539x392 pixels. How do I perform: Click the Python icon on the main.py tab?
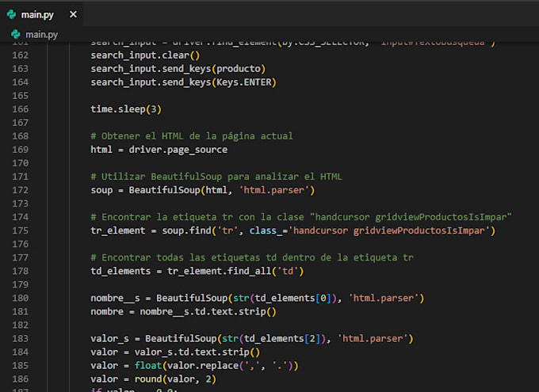click(x=12, y=14)
